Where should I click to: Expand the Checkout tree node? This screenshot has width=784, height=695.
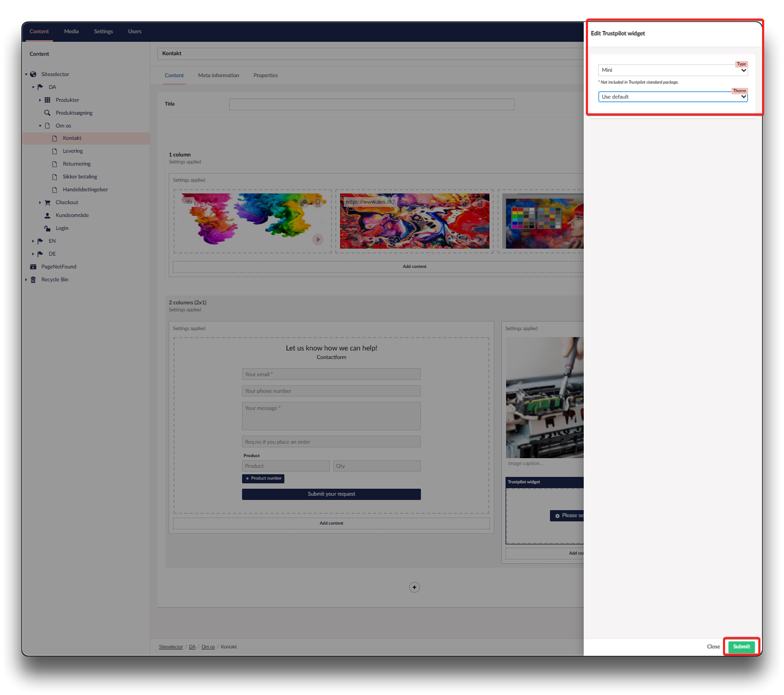click(40, 203)
